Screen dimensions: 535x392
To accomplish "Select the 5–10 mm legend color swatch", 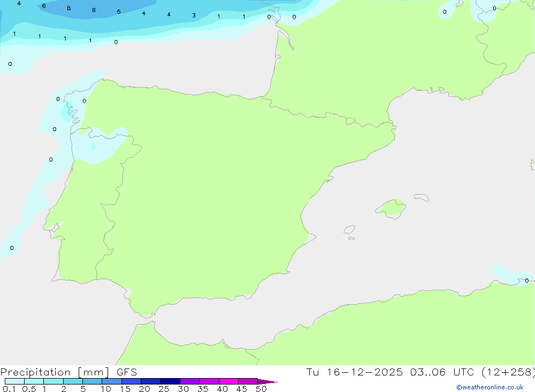I will pyautogui.click(x=93, y=381).
